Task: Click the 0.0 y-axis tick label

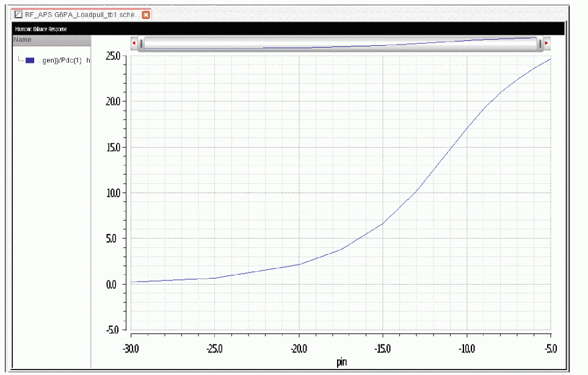Action: click(x=111, y=285)
